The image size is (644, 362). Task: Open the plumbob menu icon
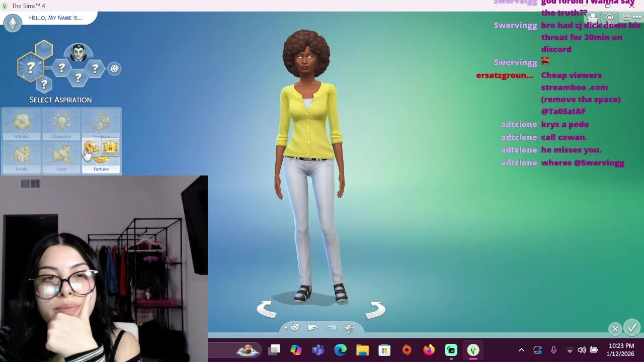point(13,23)
